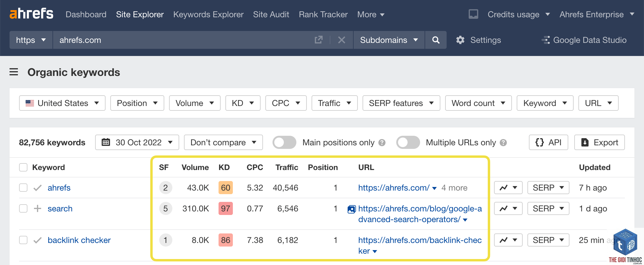Show help for Multiple URLs only
Image resolution: width=644 pixels, height=265 pixels.
click(503, 143)
